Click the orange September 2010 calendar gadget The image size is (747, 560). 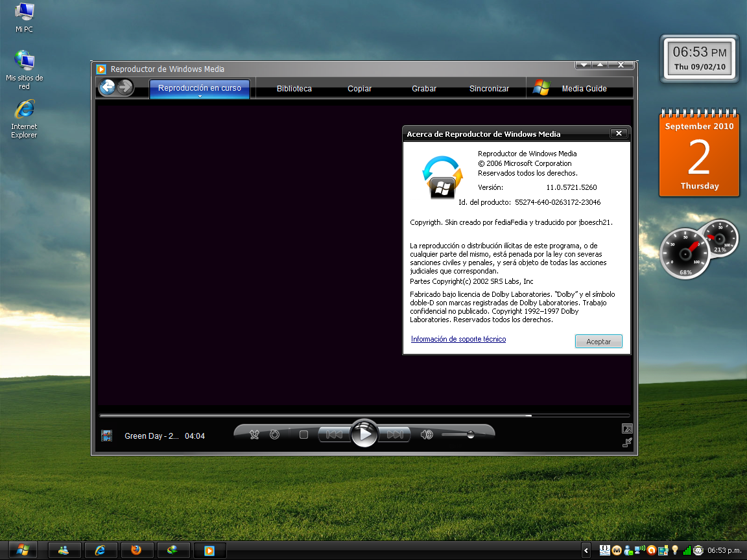pyautogui.click(x=700, y=154)
